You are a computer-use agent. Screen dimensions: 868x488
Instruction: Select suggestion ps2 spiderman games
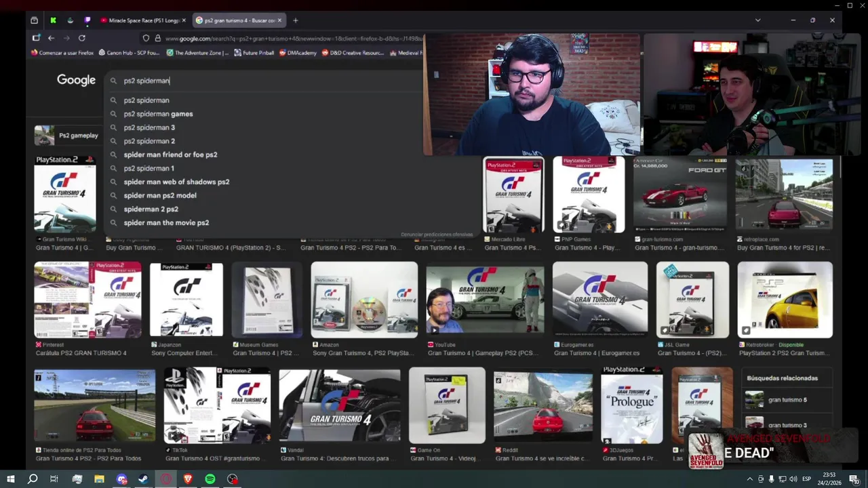coord(158,114)
